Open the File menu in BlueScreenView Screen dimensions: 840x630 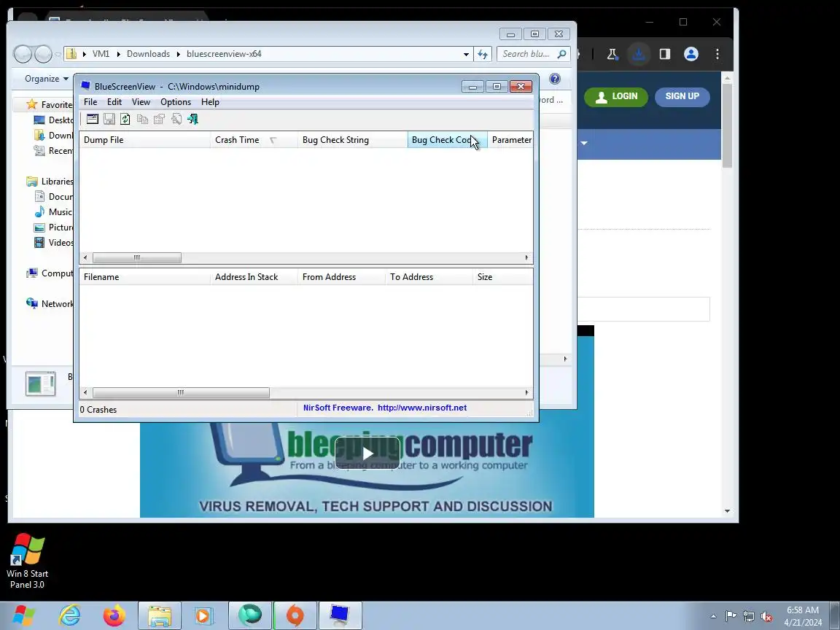pyautogui.click(x=90, y=102)
